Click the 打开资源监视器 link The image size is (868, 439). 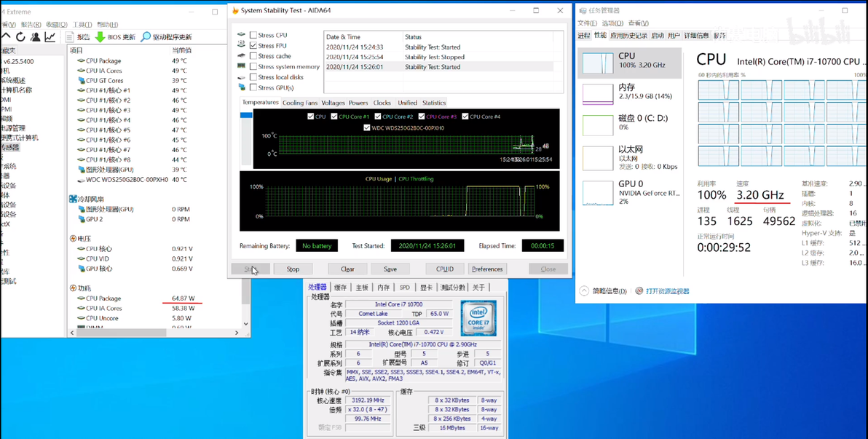point(668,291)
